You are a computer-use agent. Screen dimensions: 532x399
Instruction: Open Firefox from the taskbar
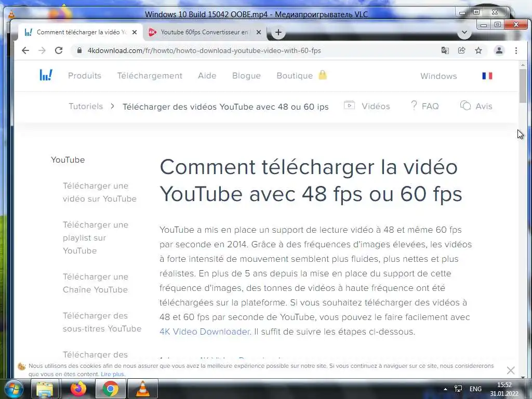(x=78, y=389)
